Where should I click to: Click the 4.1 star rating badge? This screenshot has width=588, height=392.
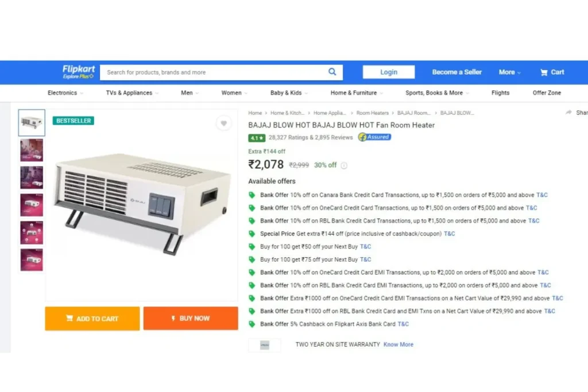click(x=257, y=138)
